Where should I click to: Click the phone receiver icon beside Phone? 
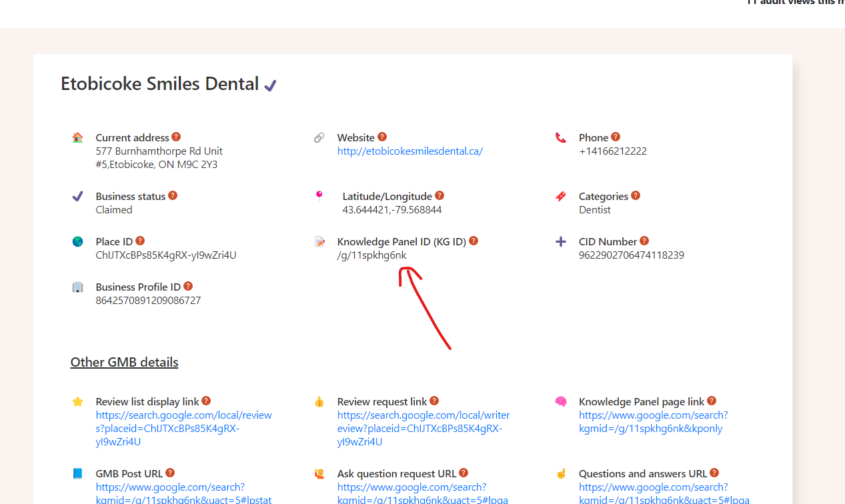[560, 137]
